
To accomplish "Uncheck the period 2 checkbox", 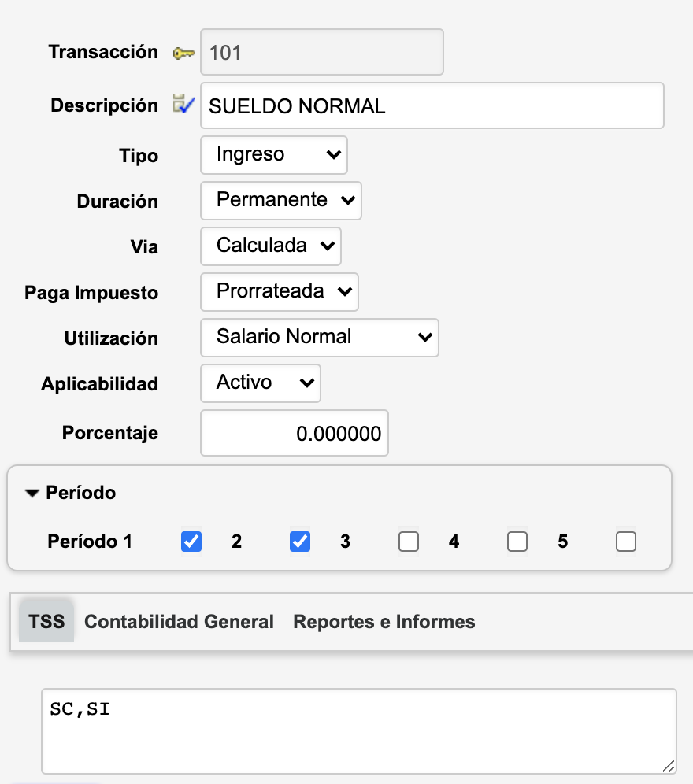I will [299, 542].
